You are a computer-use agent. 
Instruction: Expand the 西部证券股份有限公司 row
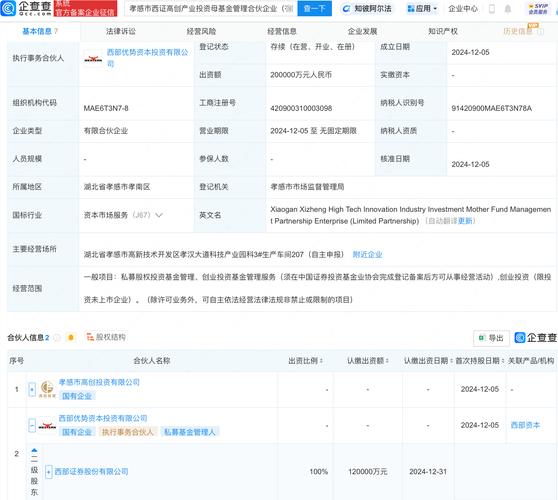pyautogui.click(x=49, y=472)
